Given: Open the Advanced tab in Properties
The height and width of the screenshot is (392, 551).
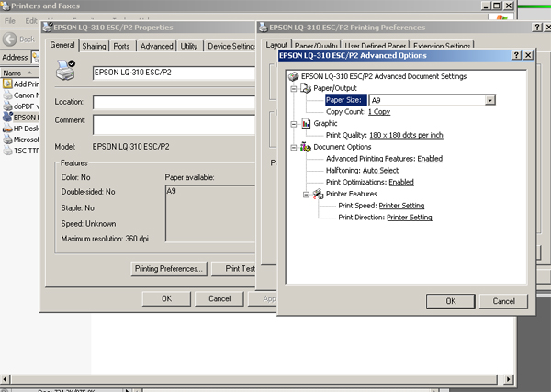Looking at the screenshot, I should tap(156, 47).
